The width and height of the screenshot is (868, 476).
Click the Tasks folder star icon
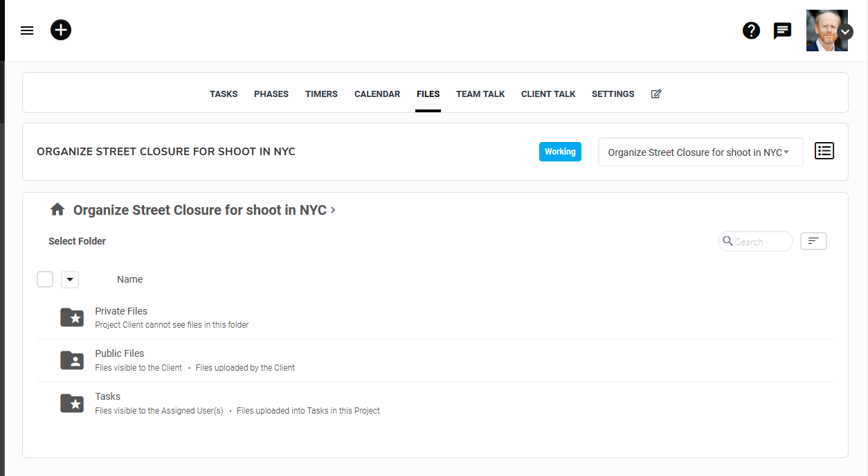[72, 403]
